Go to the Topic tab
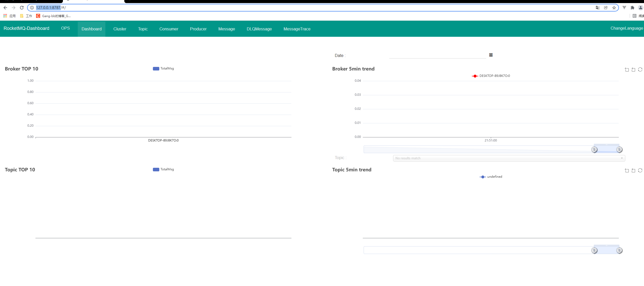This screenshot has width=644, height=286. tap(143, 29)
